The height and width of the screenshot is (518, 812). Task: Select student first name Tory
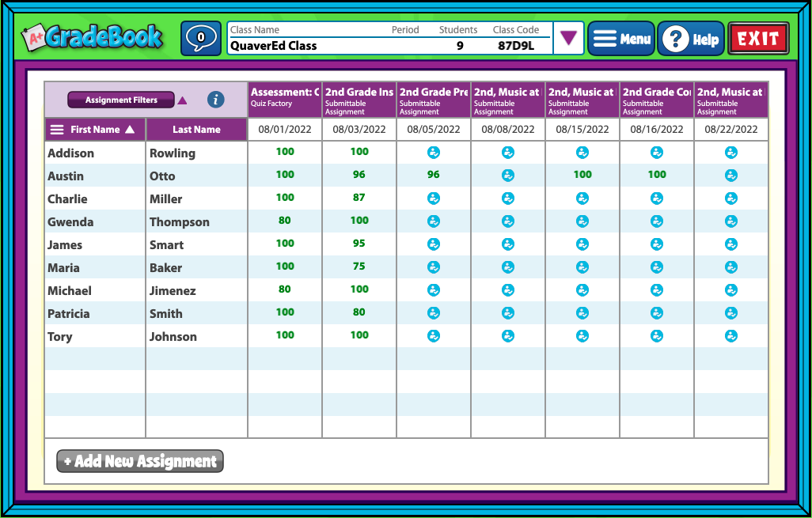coord(60,337)
